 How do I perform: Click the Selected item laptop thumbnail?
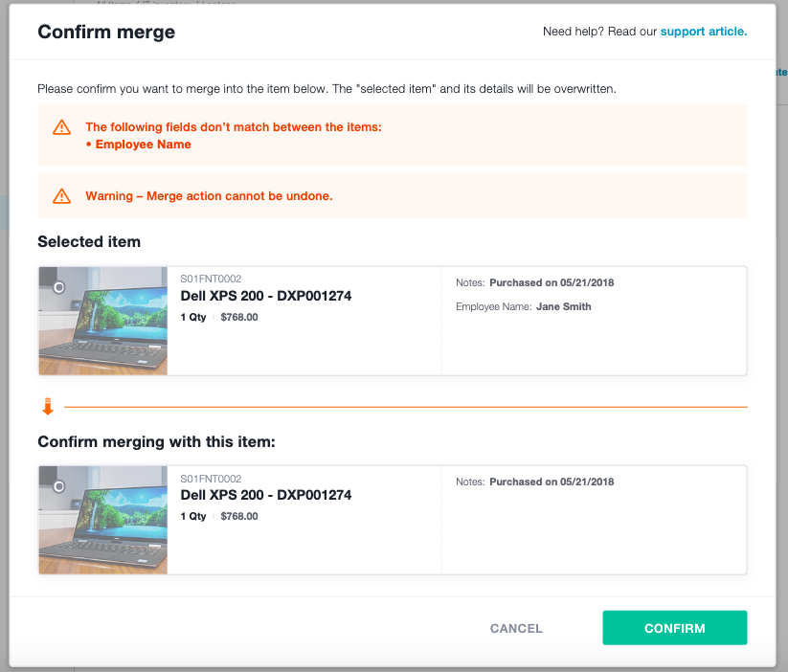click(103, 321)
